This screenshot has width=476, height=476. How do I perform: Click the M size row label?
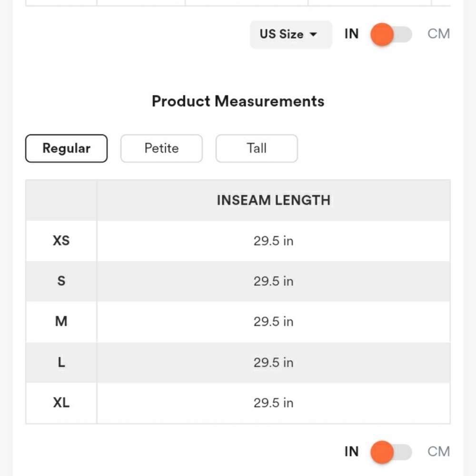[61, 322]
